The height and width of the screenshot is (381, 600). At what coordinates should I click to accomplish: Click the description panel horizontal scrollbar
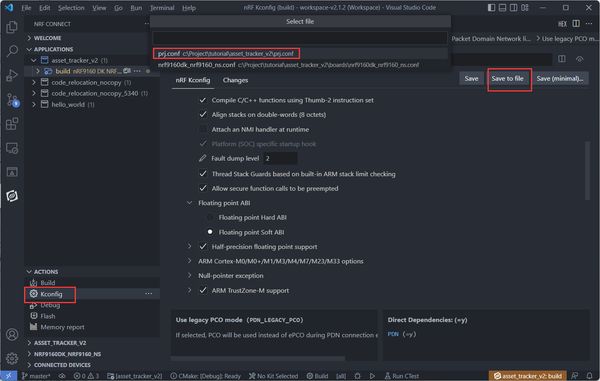[x=258, y=358]
